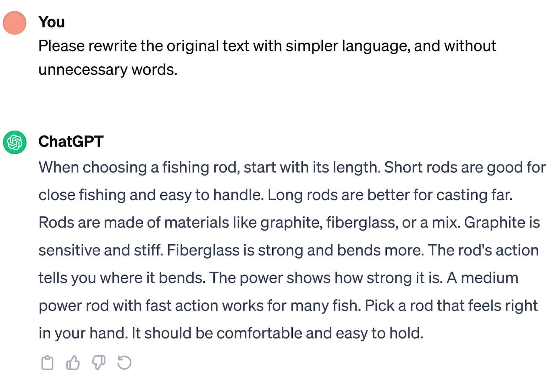Rate the answer positively with the like icon
Image resolution: width=553 pixels, height=392 pixels.
(x=73, y=363)
